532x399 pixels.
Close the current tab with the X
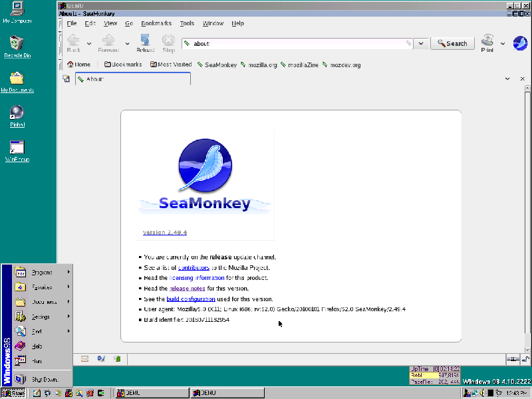[x=523, y=78]
